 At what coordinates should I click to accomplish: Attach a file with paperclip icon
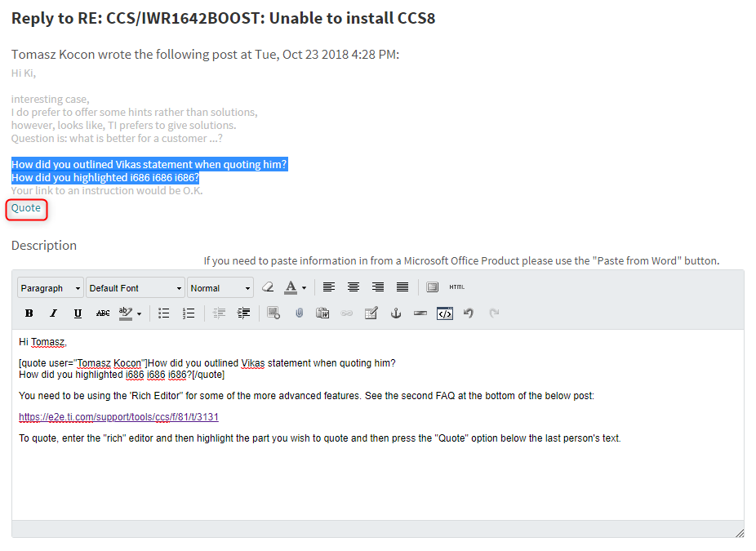point(299,313)
